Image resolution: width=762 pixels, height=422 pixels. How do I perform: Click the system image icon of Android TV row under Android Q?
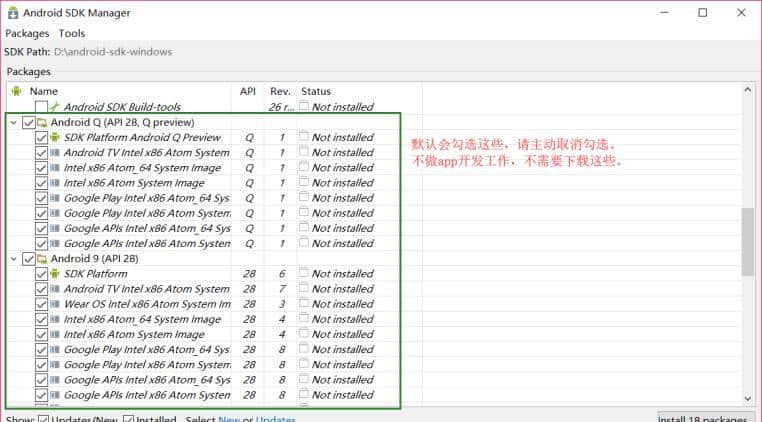54,152
